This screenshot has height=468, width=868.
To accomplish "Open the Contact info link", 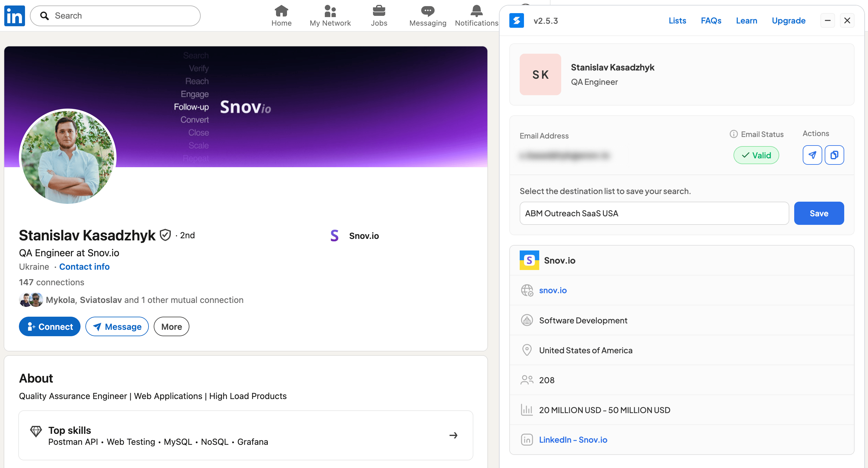I will coord(84,267).
